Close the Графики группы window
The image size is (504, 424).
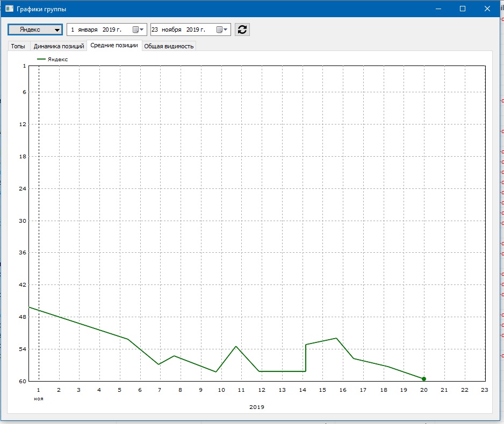click(x=487, y=9)
